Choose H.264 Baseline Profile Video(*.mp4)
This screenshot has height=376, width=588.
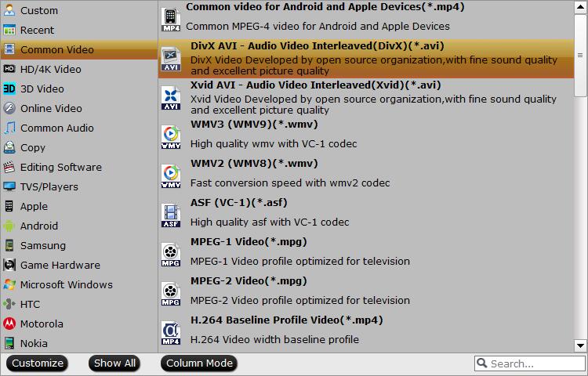pos(366,333)
